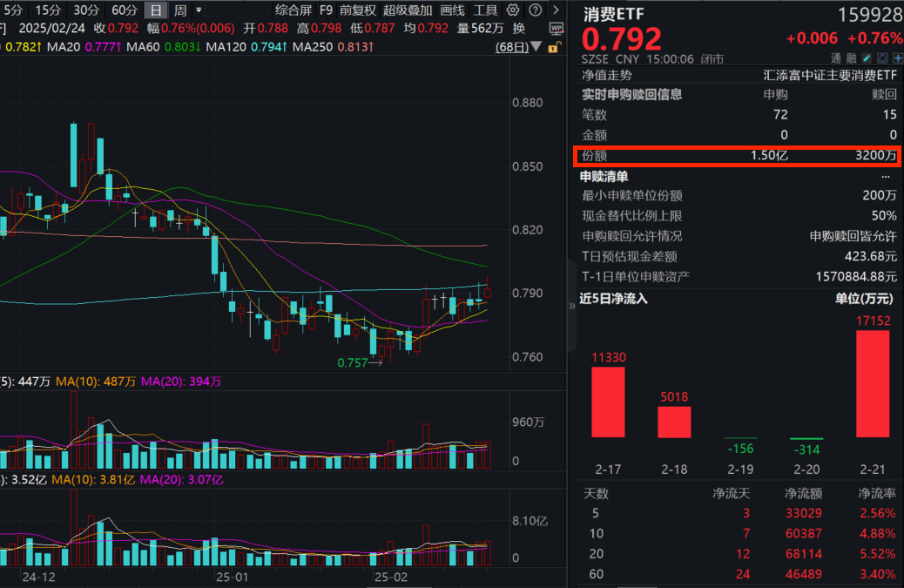
Task: Click the settings gear icon in toolbar
Action: (513, 10)
